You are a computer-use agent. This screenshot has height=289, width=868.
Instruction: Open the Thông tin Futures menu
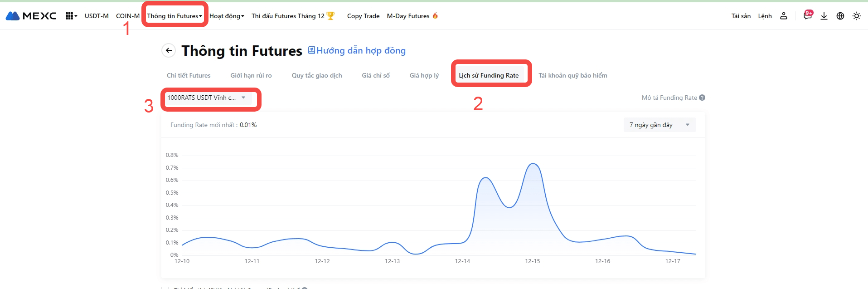tap(175, 16)
